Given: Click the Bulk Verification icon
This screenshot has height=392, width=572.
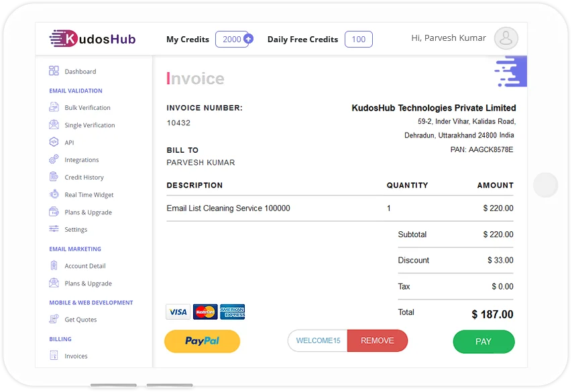Looking at the screenshot, I should (54, 107).
